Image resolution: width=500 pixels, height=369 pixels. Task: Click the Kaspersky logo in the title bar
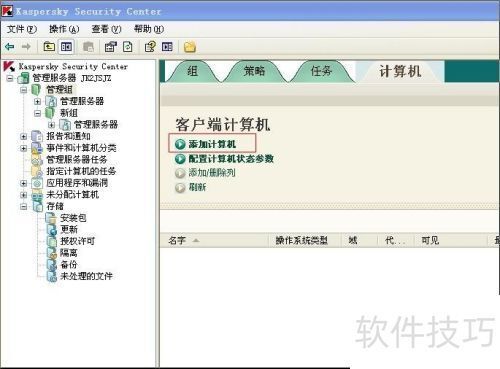7,11
